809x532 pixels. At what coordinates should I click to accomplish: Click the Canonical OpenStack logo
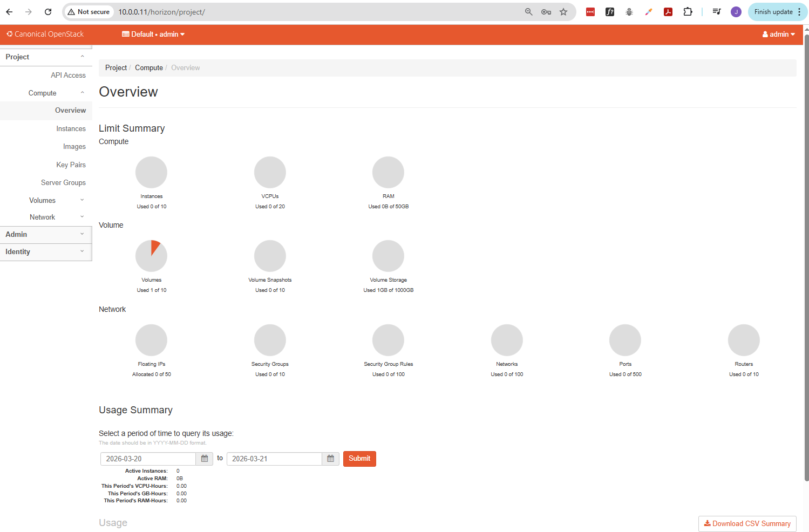coord(45,34)
